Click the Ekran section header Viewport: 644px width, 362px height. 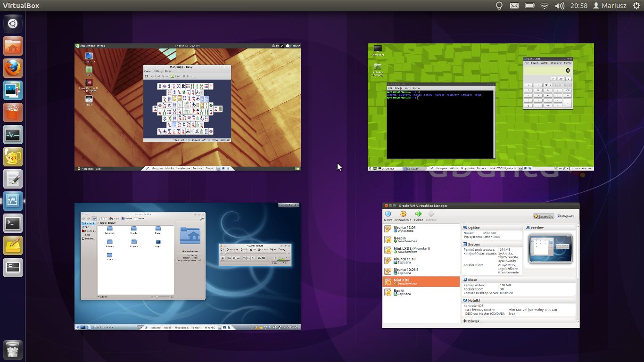[x=519, y=280]
